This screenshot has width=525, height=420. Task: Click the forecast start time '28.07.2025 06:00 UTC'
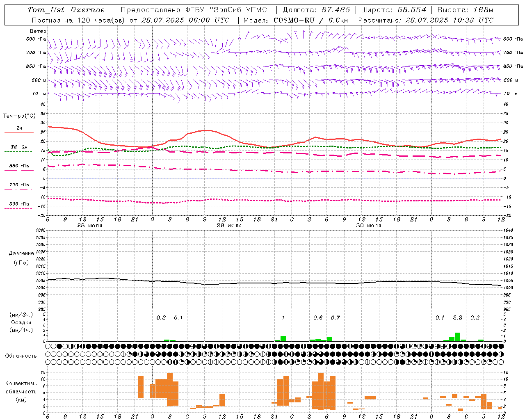[185, 20]
